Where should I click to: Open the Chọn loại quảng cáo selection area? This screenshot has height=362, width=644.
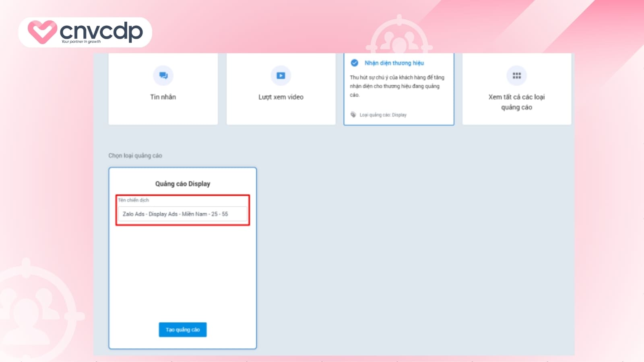click(x=135, y=155)
